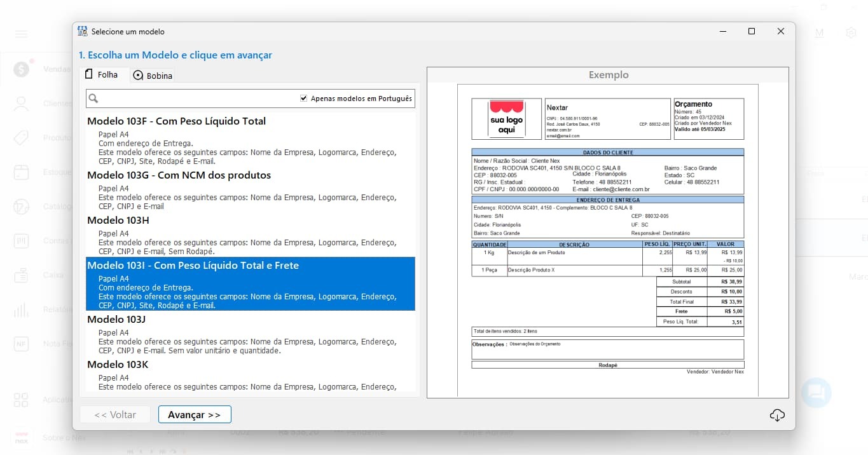
Task: Click the model search field
Action: [x=251, y=98]
